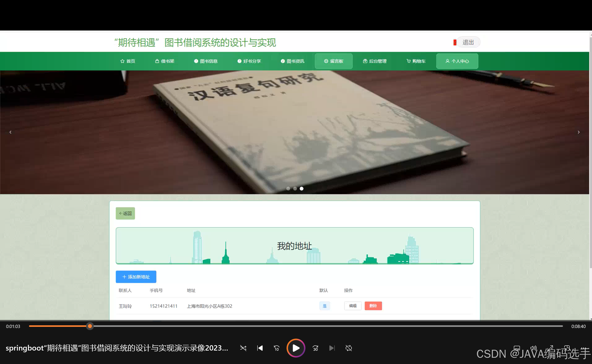Open the volume control
592x364 pixels.
pos(533,348)
